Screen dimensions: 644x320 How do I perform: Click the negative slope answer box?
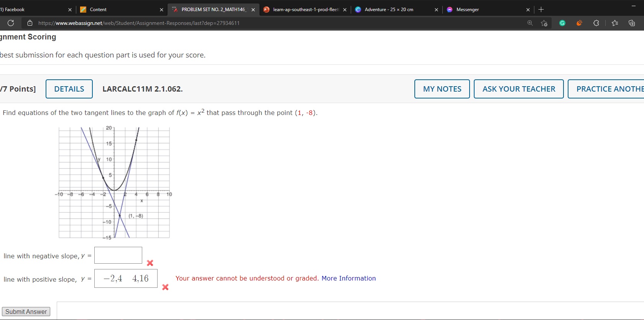(x=118, y=255)
